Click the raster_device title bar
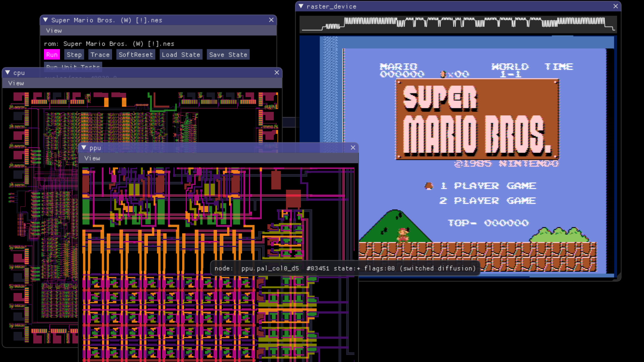This screenshot has height=362, width=644. (458, 6)
